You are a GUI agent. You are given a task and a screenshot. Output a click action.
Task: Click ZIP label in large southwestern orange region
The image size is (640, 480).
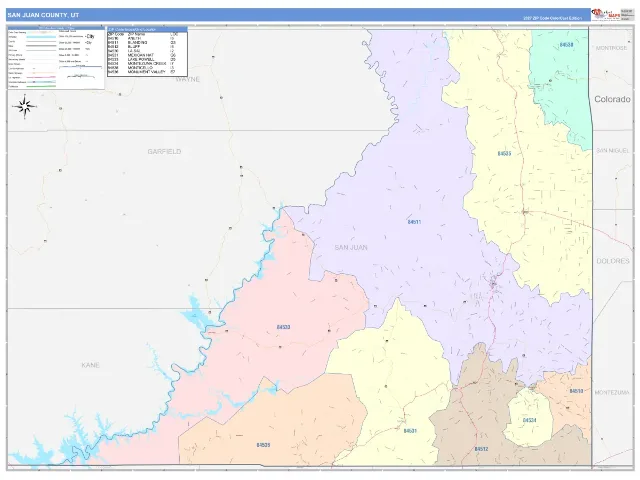263,445
